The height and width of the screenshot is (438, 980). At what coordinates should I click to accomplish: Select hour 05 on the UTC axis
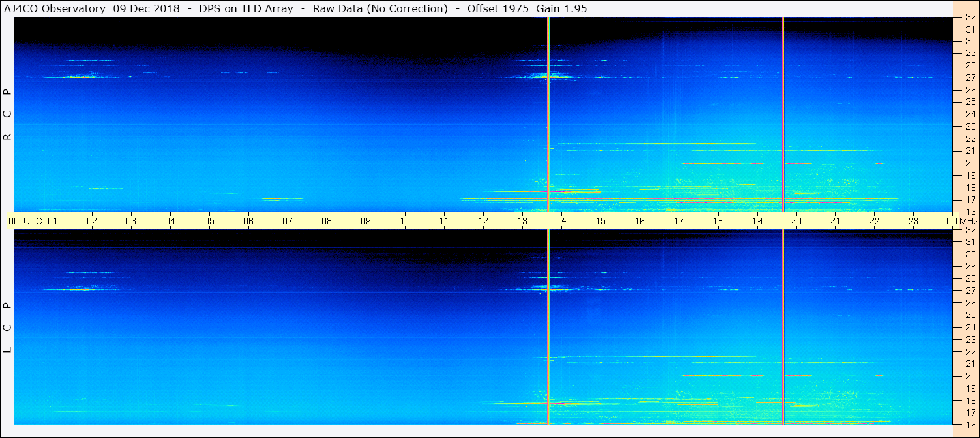click(x=209, y=221)
